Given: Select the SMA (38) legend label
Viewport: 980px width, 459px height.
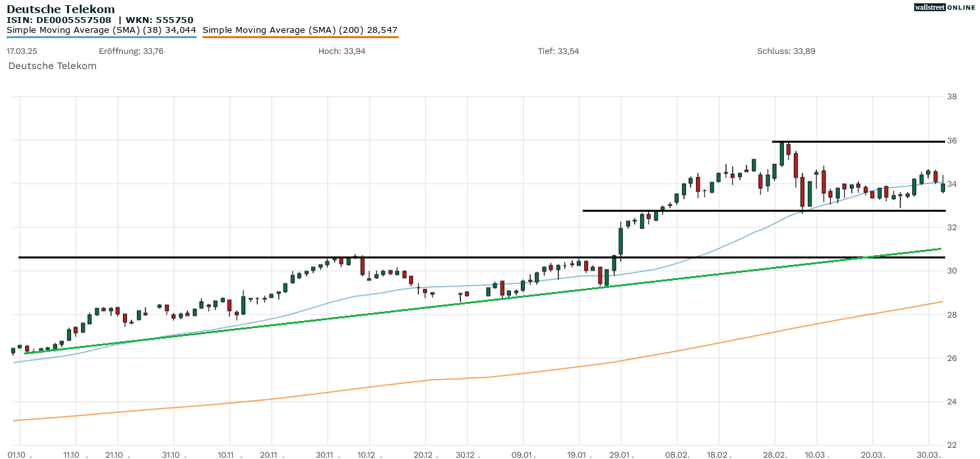Looking at the screenshot, I should pyautogui.click(x=101, y=30).
